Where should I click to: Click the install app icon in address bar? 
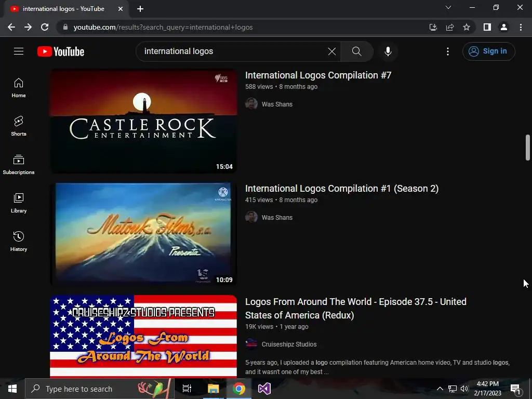(433, 27)
